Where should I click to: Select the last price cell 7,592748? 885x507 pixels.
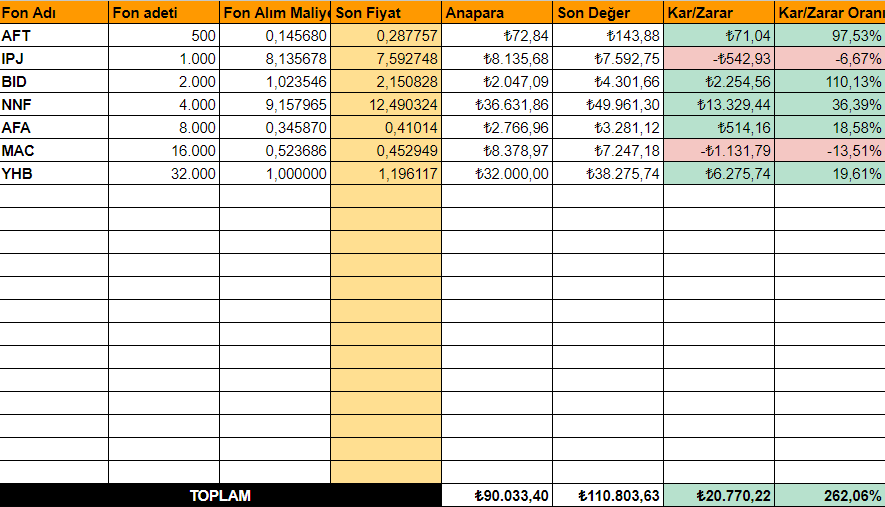[x=386, y=59]
